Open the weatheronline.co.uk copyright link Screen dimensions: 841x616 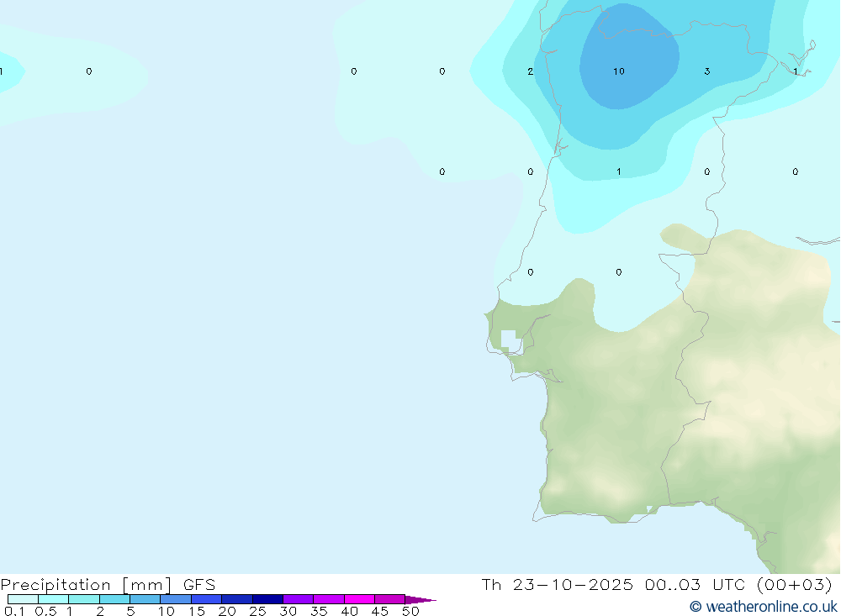pyautogui.click(x=764, y=607)
